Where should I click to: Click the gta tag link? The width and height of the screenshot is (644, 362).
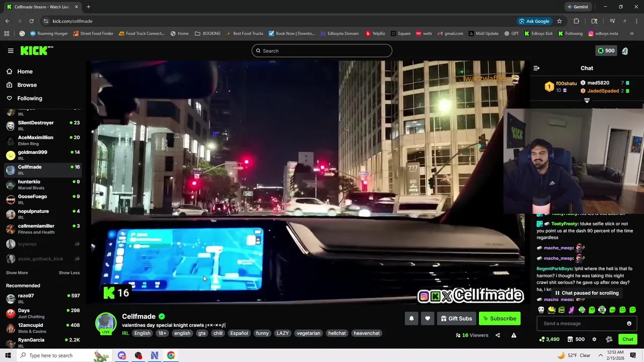(x=202, y=333)
